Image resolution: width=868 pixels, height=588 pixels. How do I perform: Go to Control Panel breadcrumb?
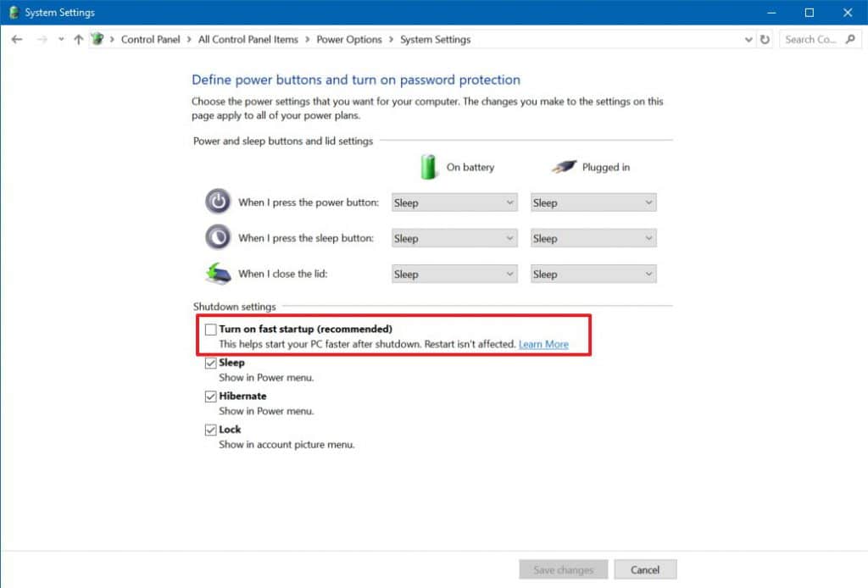coord(150,40)
